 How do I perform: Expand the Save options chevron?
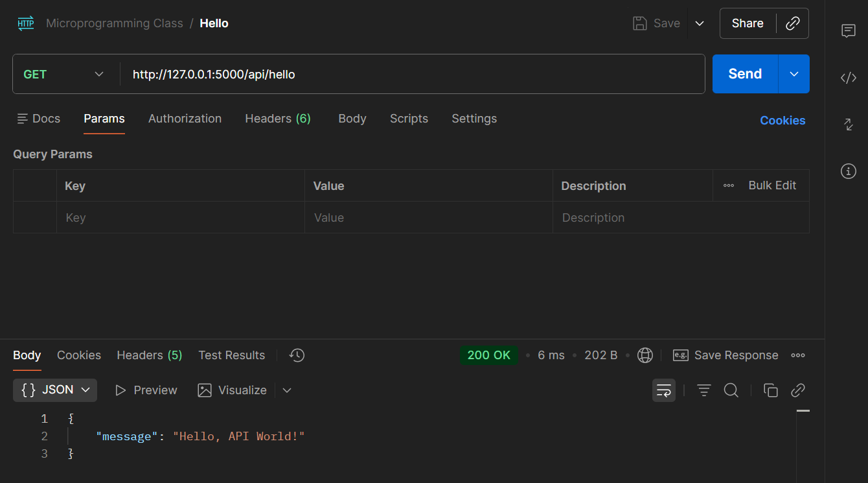click(700, 23)
